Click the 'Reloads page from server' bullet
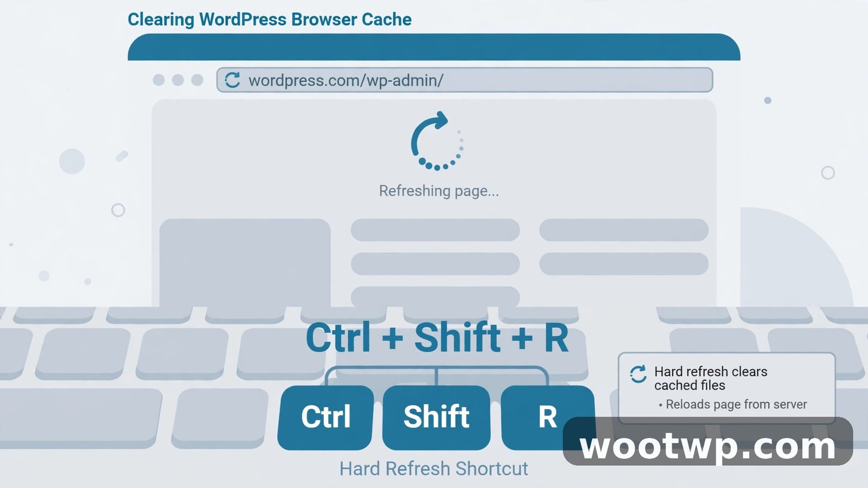 (x=733, y=404)
